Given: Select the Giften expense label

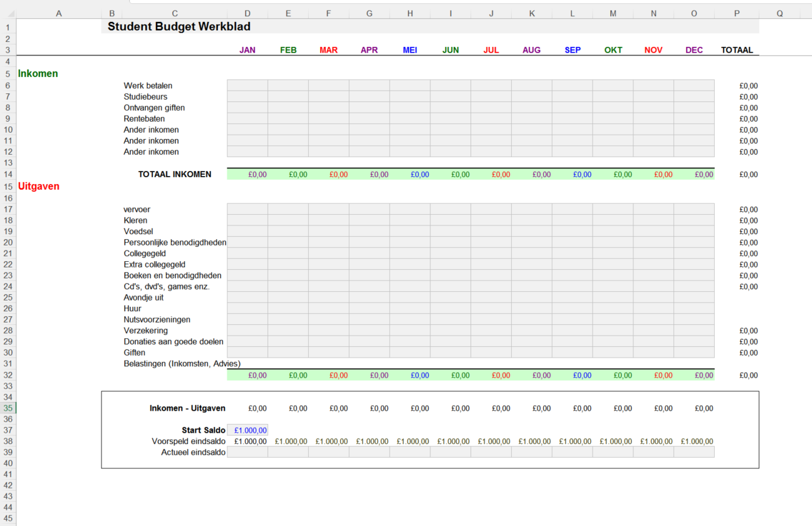Looking at the screenshot, I should pos(134,353).
